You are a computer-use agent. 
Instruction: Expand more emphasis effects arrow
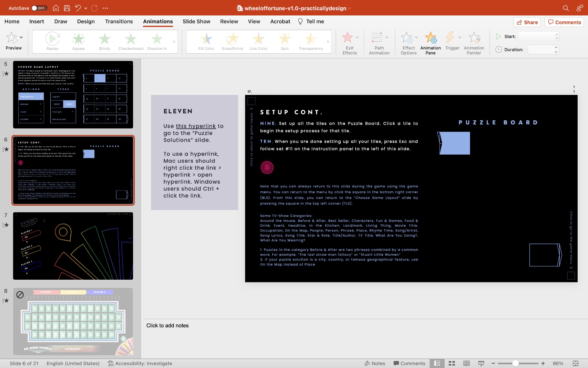[328, 42]
